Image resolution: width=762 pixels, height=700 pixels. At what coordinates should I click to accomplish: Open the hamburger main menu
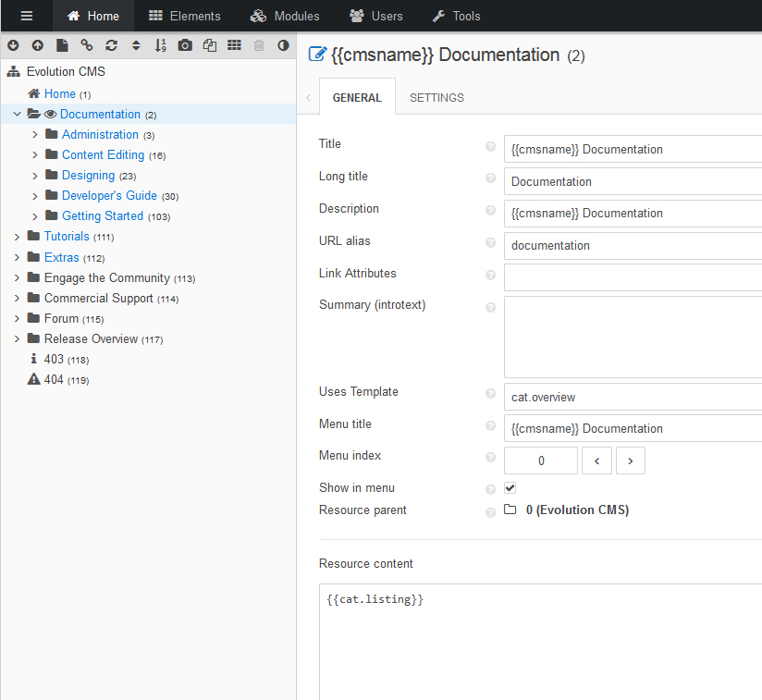[27, 16]
